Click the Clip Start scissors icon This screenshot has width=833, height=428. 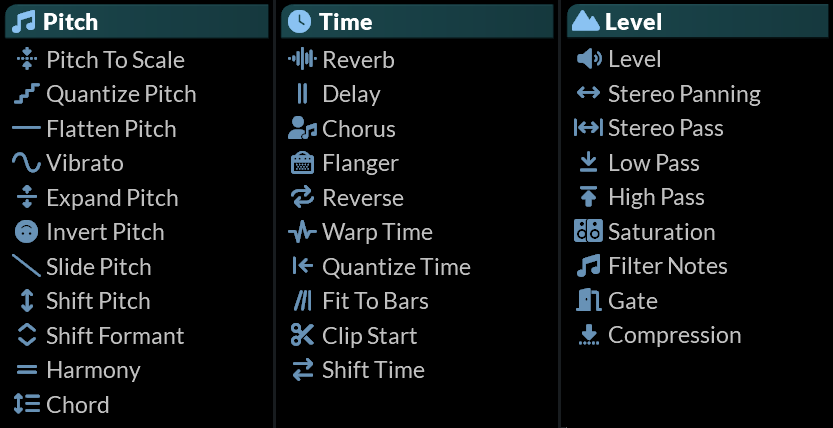[x=302, y=336]
